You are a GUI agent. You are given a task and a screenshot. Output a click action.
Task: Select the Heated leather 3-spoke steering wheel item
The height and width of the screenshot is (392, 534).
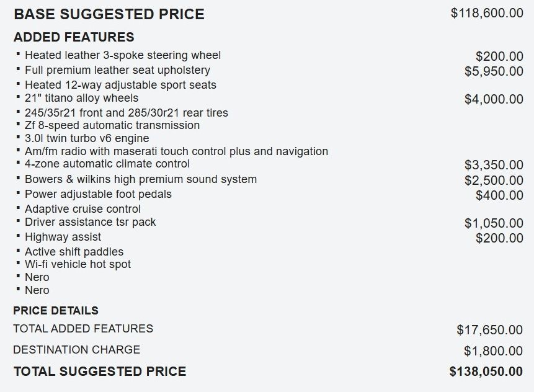click(122, 56)
